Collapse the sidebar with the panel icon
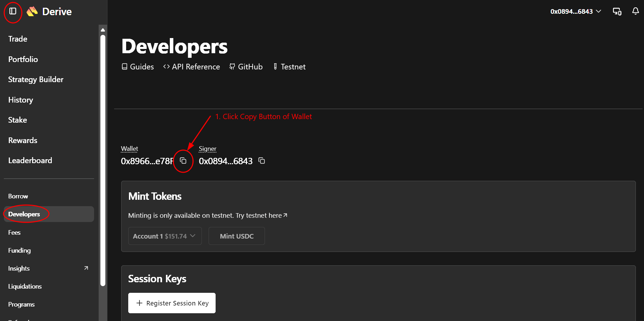Viewport: 644px width, 321px height. click(x=13, y=11)
